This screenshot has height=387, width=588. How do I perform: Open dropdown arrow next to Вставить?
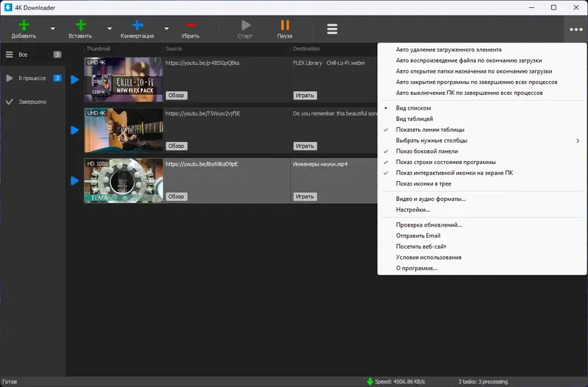(x=110, y=29)
